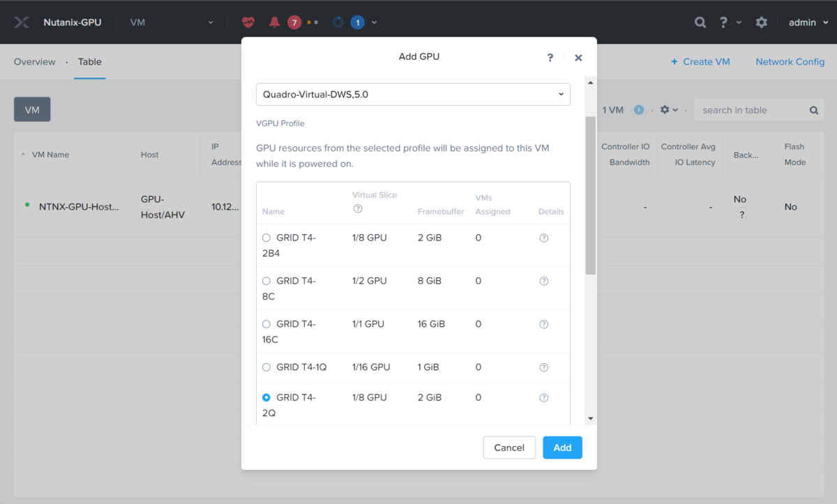
Task: Click the VM filter button
Action: point(32,109)
